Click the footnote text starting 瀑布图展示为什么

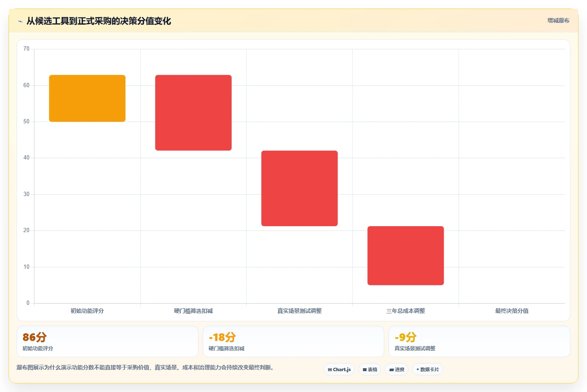[x=145, y=367]
